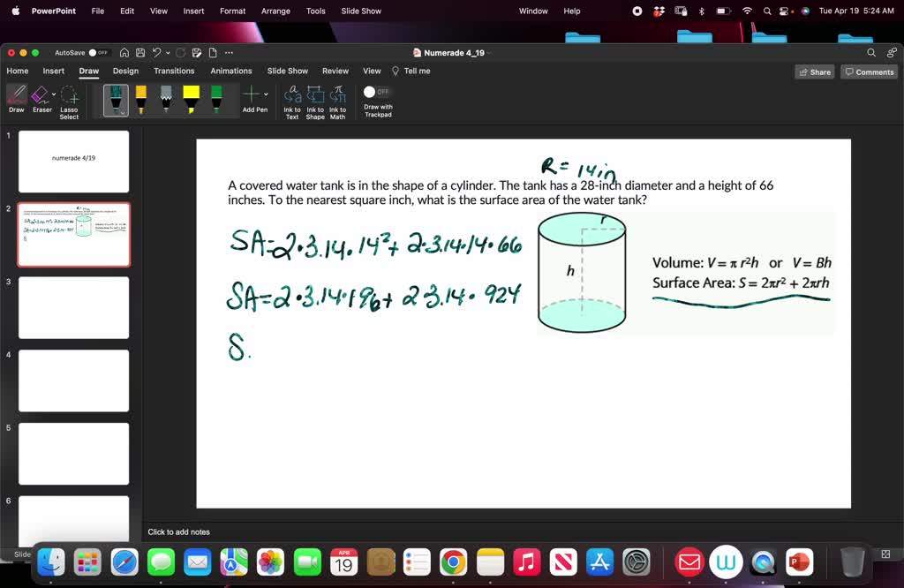Open the Add Pen dropdown
The image size is (904, 588).
[x=266, y=95]
